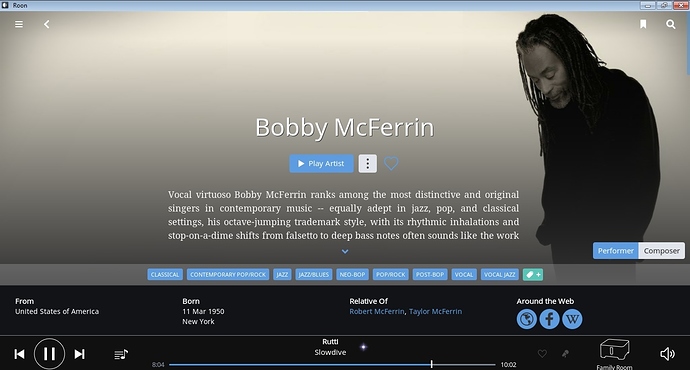
Task: Go back using the back arrow
Action: pos(46,24)
